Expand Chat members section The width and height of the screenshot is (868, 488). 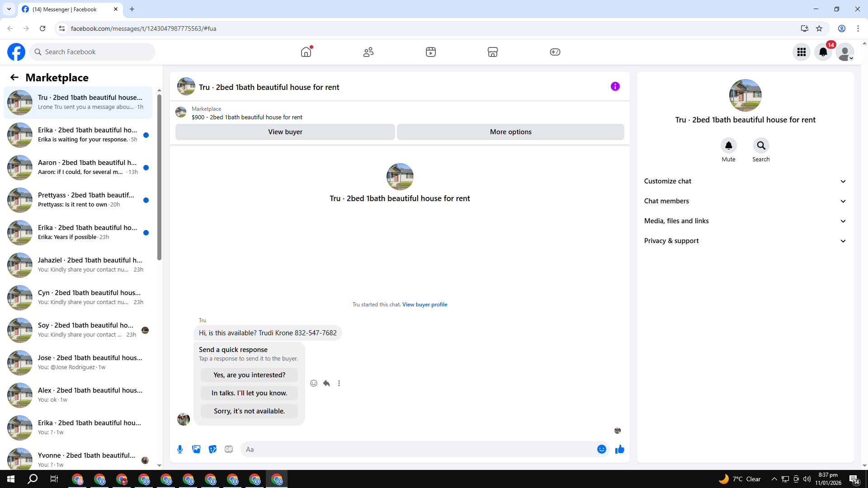pos(745,201)
